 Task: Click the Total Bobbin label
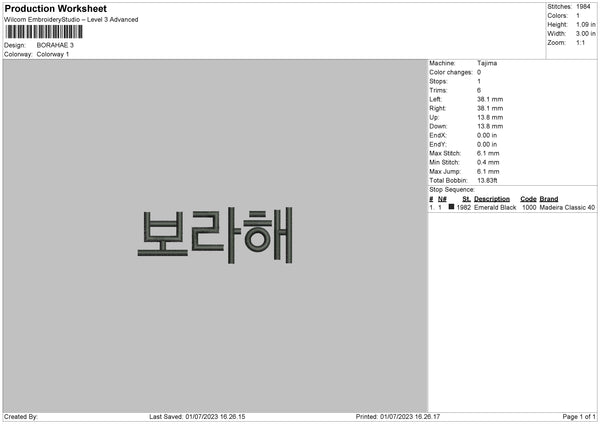[448, 181]
